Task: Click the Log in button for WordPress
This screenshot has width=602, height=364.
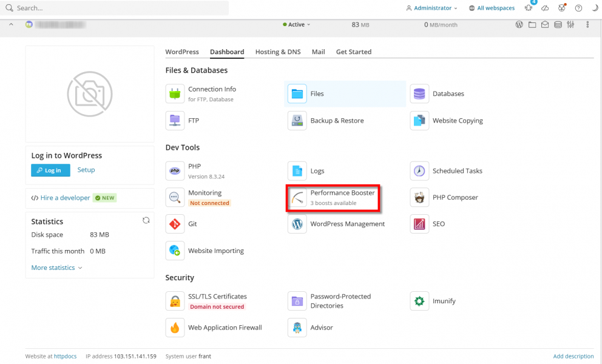Action: pos(51,170)
